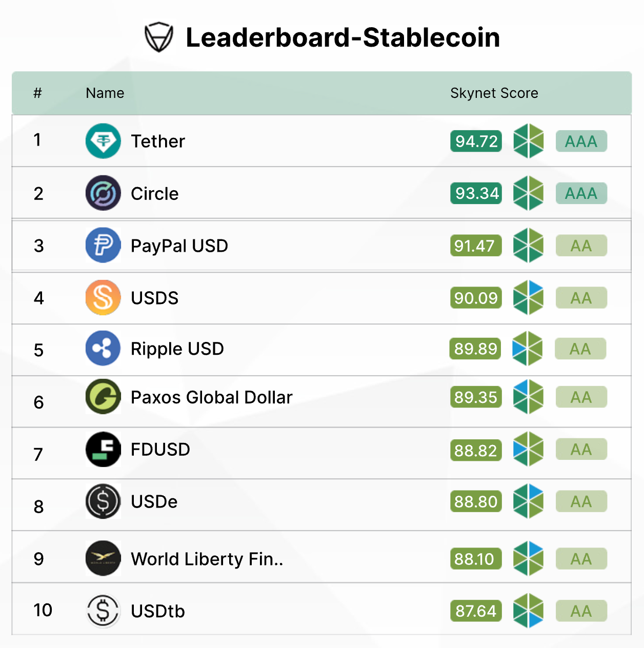Click the shield logo beside the title
Image resolution: width=644 pixels, height=648 pixels.
[159, 36]
